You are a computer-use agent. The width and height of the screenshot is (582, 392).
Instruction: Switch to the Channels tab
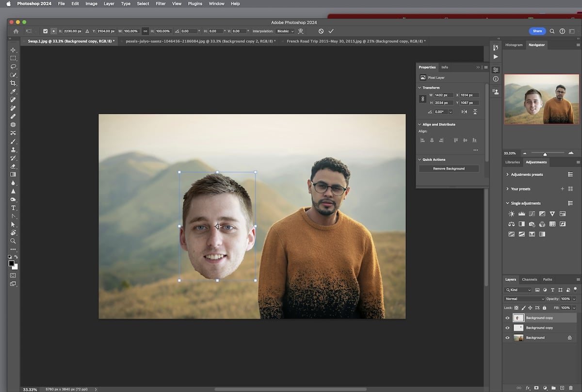530,279
